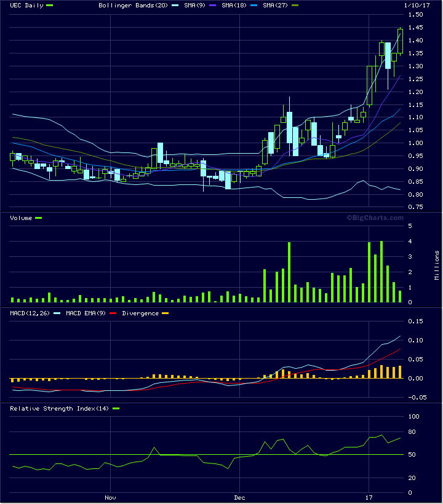Click the blue SMA(18) legend swatch
The image size is (443, 504).
pyautogui.click(x=254, y=6)
